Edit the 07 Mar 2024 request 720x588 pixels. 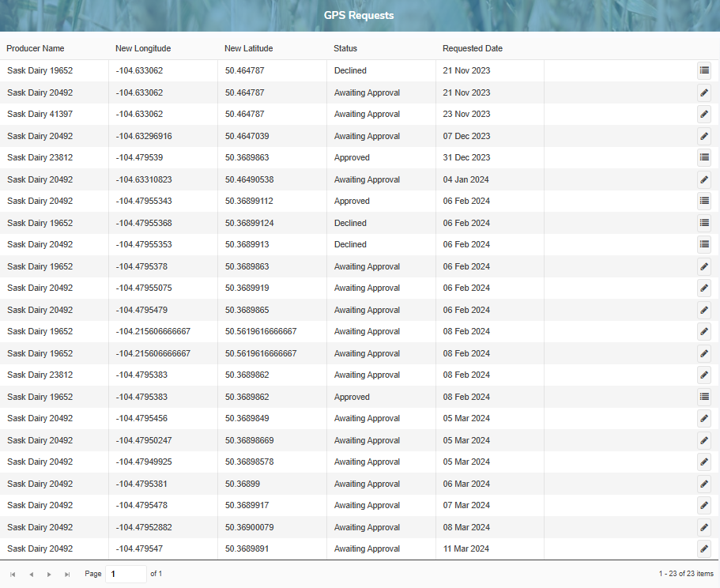click(x=704, y=505)
